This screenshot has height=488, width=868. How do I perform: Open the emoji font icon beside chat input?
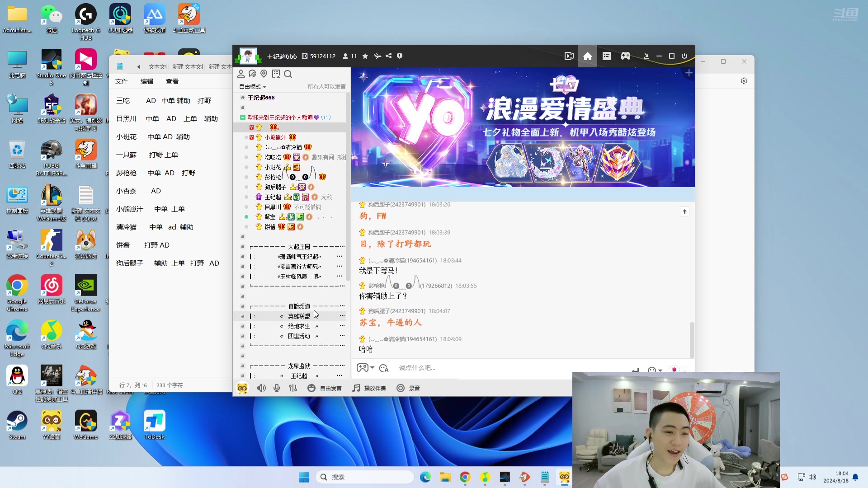[x=384, y=368]
